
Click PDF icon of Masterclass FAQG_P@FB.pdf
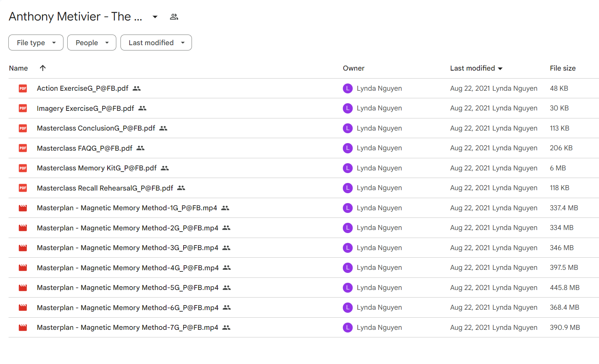(23, 148)
